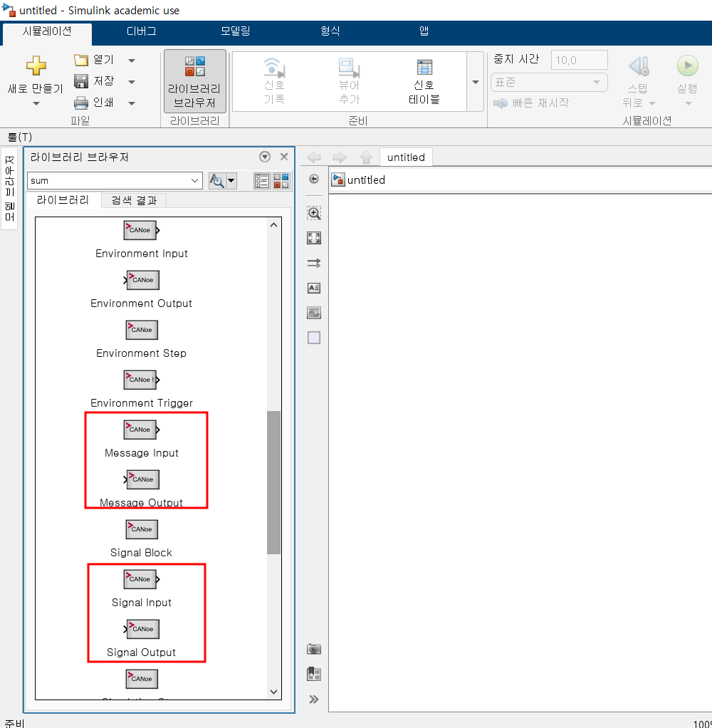Open the library browser panel options menu icon
This screenshot has width=712, height=728.
click(265, 157)
